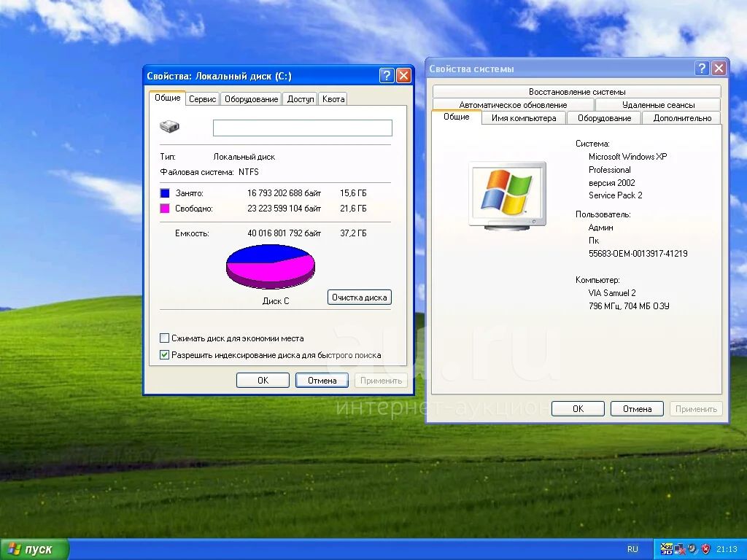Open Оборудование tab in System Properties
Viewport: 747px width, 560px height.
(x=604, y=118)
